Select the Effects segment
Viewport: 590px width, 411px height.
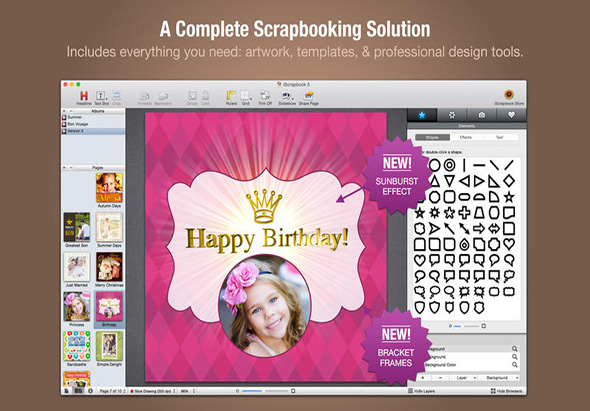click(x=466, y=137)
